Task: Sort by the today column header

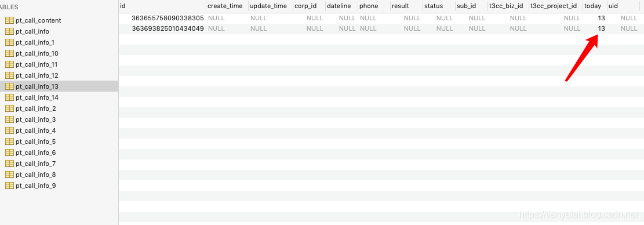Action: click(595, 6)
